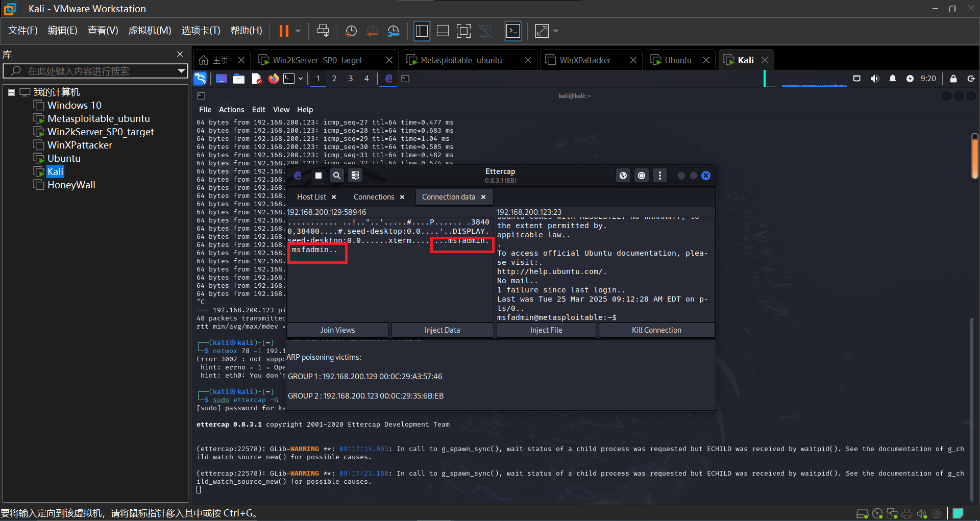Image resolution: width=980 pixels, height=521 pixels.
Task: Click the Inject Data button
Action: coord(442,330)
